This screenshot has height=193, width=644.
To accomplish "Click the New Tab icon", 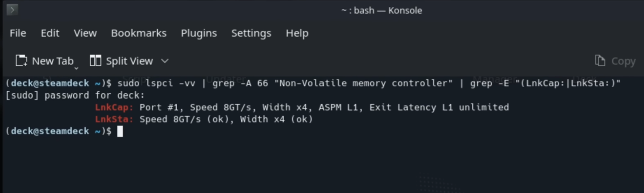I will pos(21,61).
